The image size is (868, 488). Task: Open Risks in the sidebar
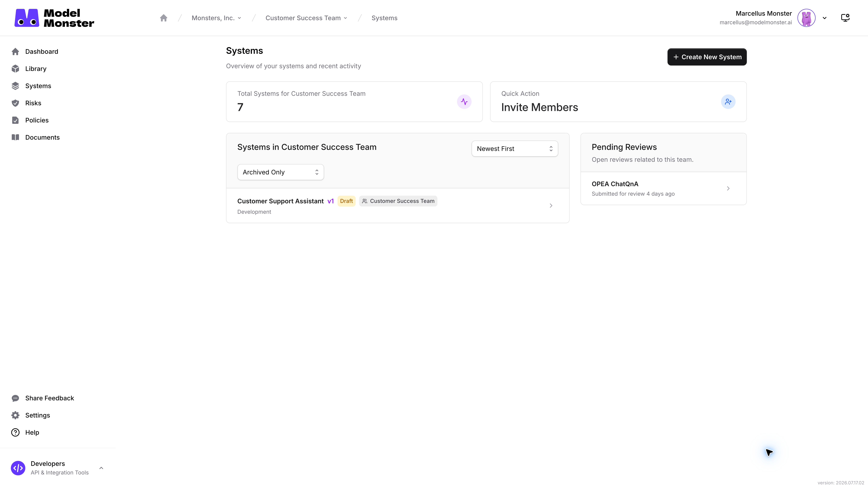(33, 103)
